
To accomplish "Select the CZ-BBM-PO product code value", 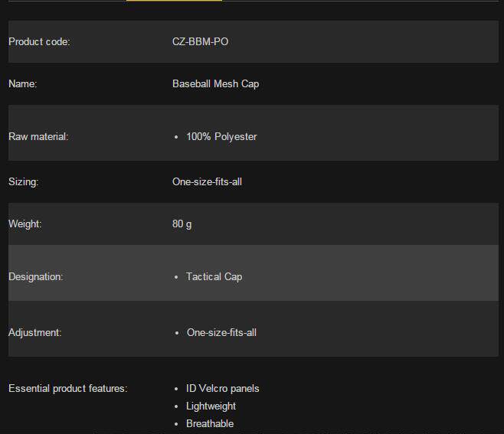I will [200, 41].
